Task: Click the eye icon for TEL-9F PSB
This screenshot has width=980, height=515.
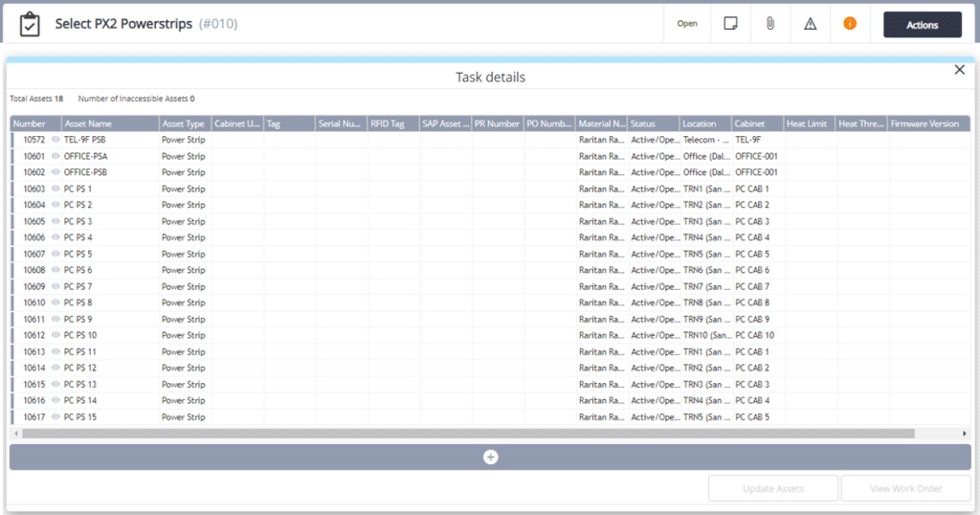Action: coord(56,140)
